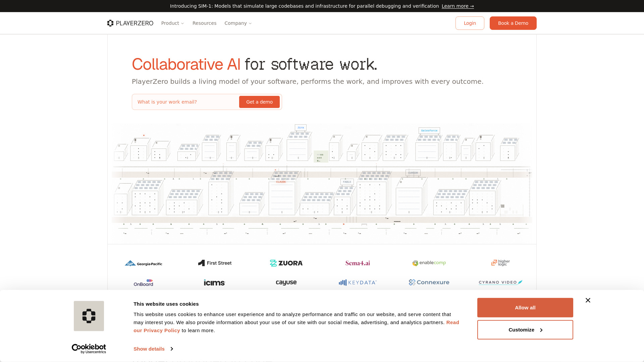Select the KEYDATA logo

[358, 283]
